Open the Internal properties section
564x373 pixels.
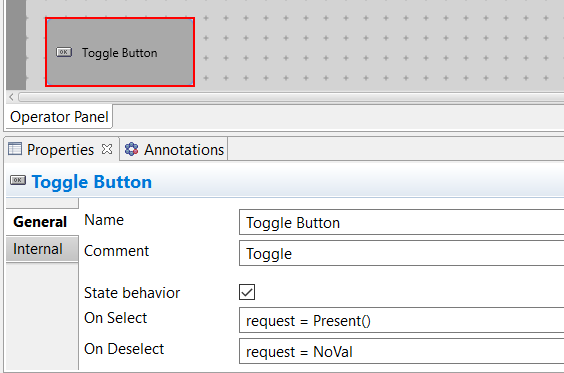tap(42, 249)
